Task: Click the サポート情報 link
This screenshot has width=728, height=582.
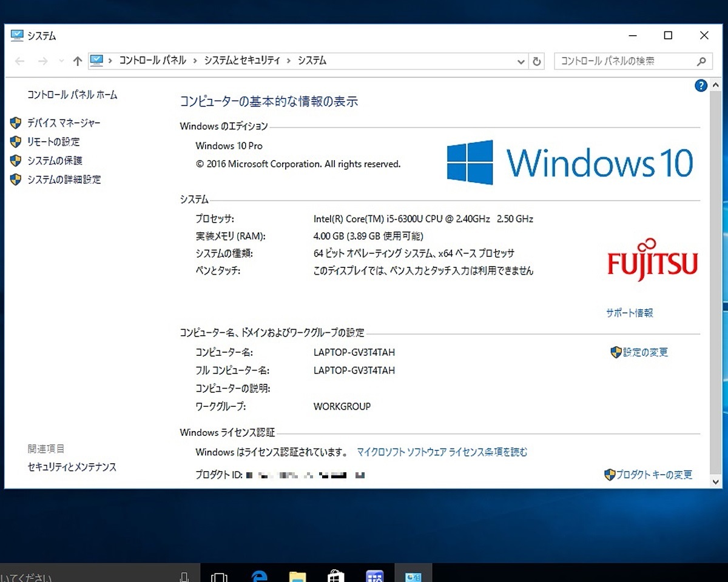Action: [630, 313]
